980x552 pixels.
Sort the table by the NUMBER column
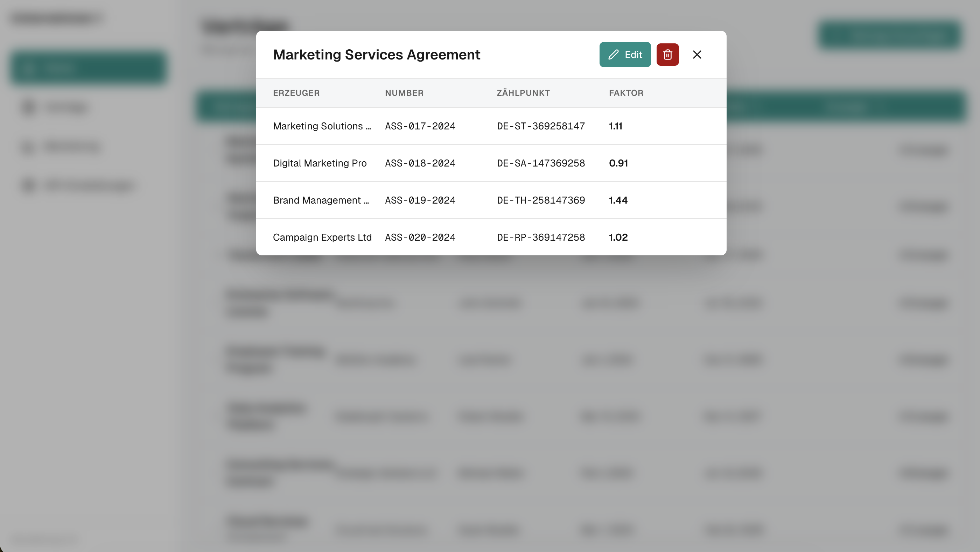pos(404,93)
